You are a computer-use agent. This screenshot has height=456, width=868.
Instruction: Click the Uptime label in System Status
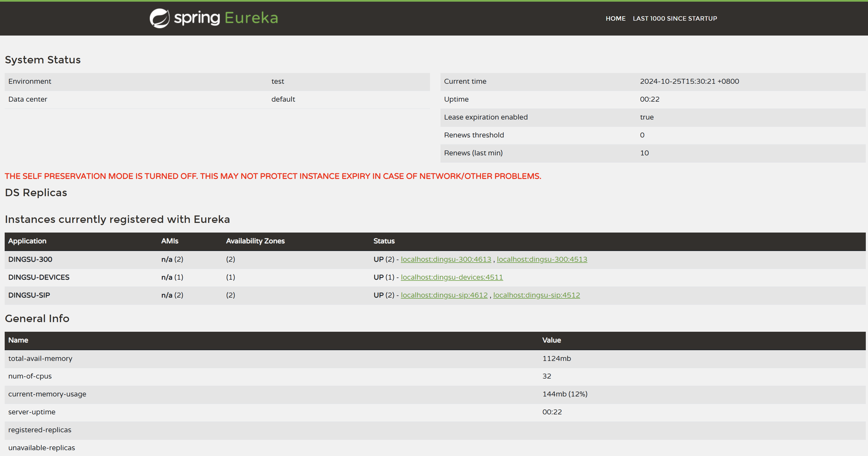coord(456,99)
